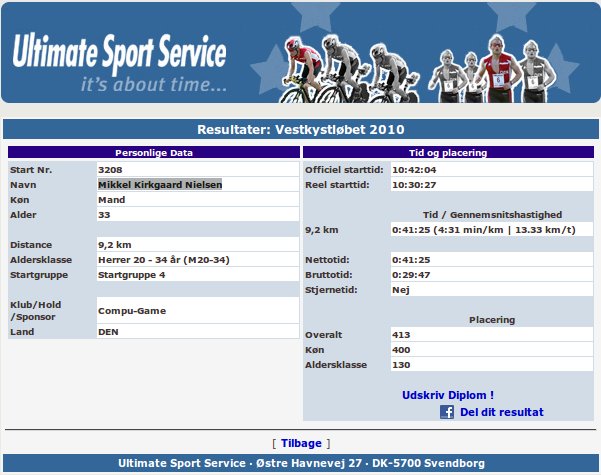Go back via the Tilbage link

301,443
